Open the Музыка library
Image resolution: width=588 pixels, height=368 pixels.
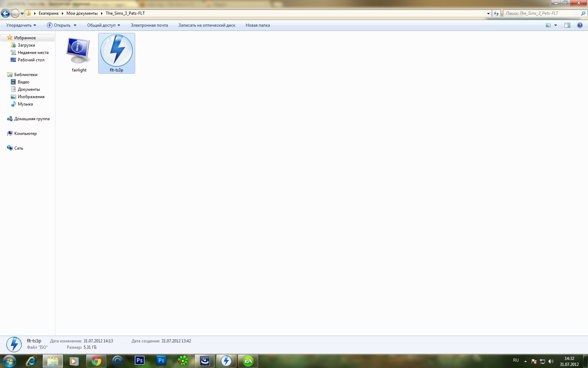[x=25, y=104]
